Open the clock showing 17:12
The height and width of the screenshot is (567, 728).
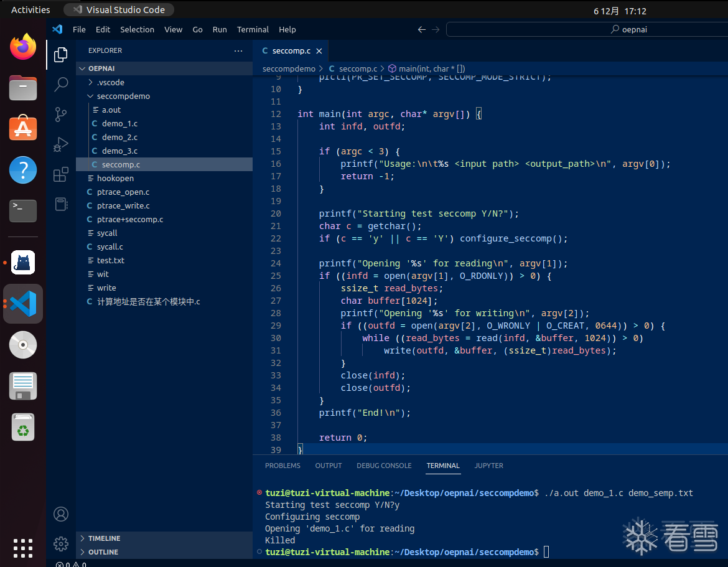[620, 11]
